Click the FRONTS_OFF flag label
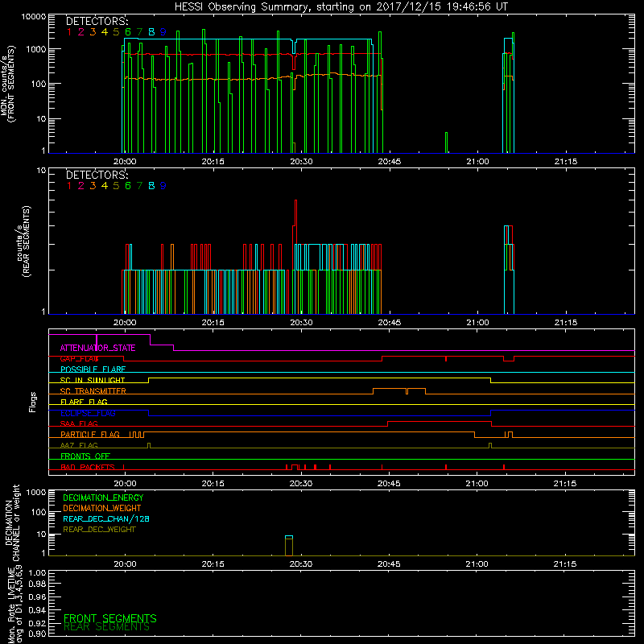 (85, 456)
